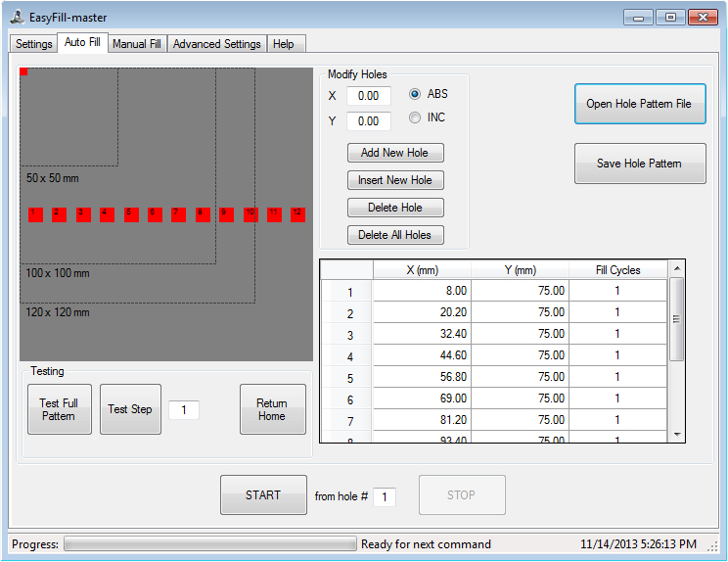The width and height of the screenshot is (728, 562).
Task: Click Insert New Hole button
Action: [x=395, y=180]
